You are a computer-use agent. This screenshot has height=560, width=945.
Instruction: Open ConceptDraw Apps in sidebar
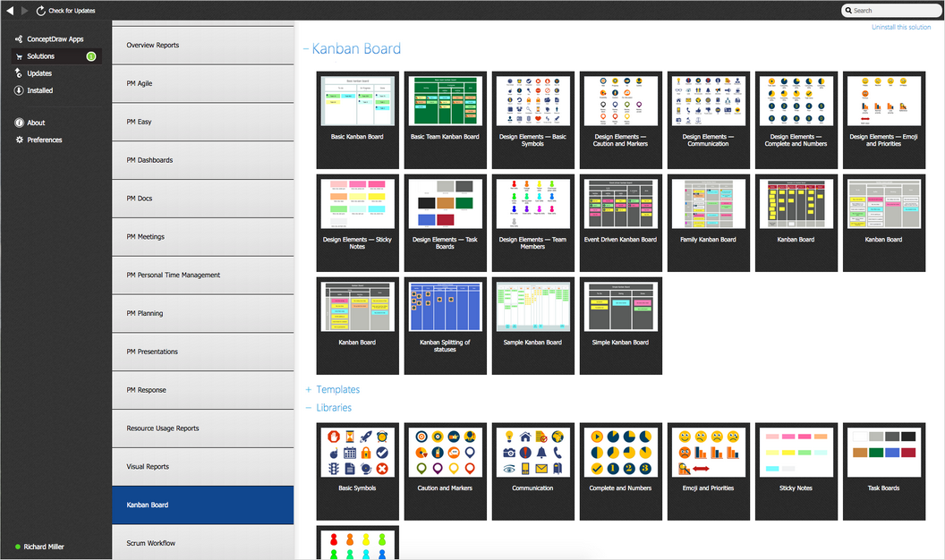pos(55,39)
